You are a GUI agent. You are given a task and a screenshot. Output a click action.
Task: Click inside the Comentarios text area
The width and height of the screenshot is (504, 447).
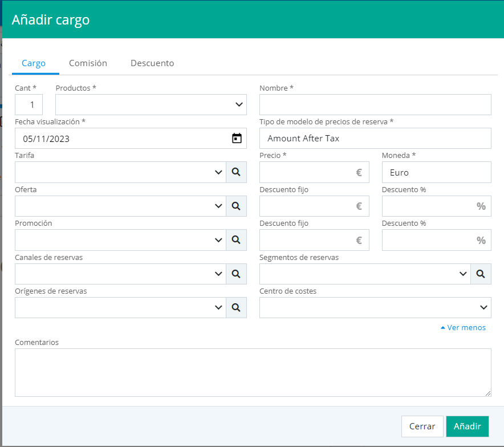point(253,372)
